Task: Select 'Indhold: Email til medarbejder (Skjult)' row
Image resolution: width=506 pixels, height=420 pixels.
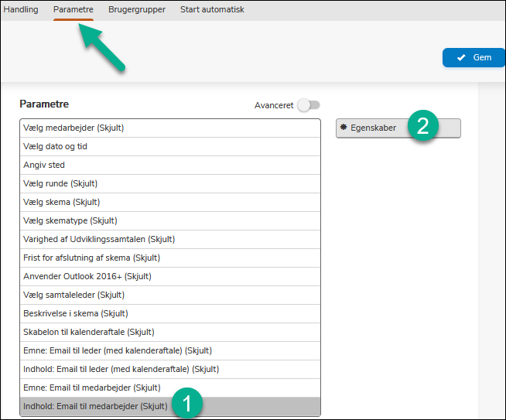Action: (95, 406)
